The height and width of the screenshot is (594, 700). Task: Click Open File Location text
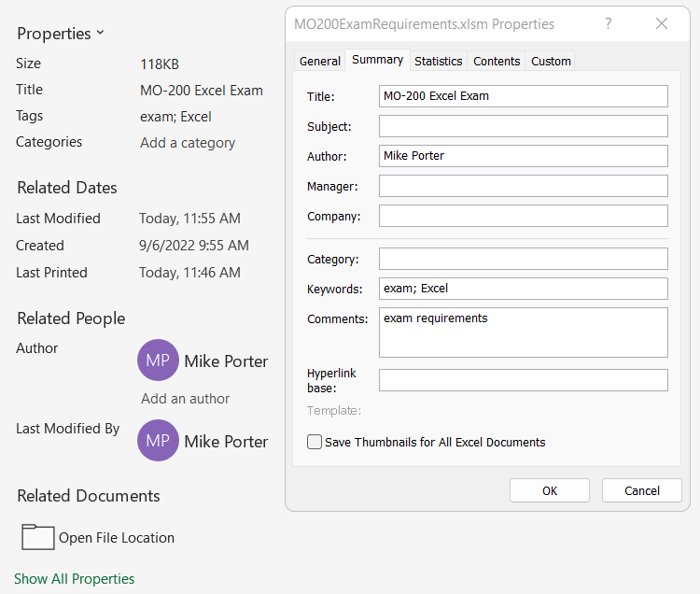coord(117,538)
